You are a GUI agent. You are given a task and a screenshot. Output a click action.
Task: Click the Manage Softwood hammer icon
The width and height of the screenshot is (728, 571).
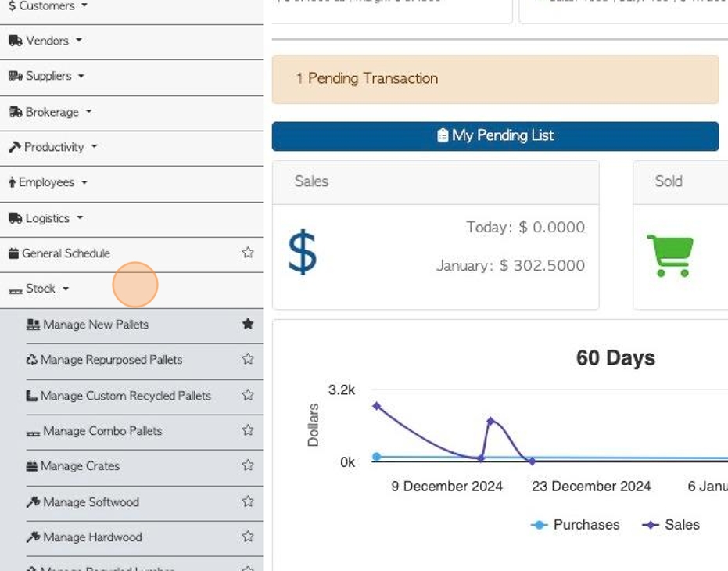pyautogui.click(x=33, y=502)
